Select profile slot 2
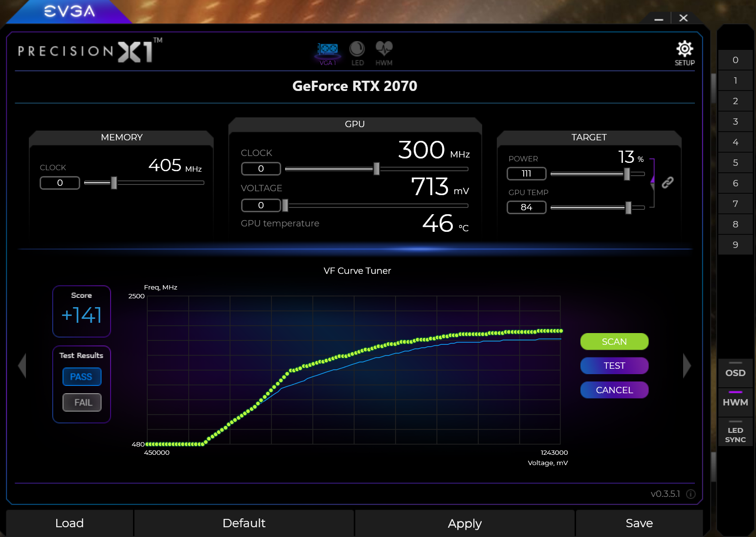The width and height of the screenshot is (756, 537). [x=735, y=101]
